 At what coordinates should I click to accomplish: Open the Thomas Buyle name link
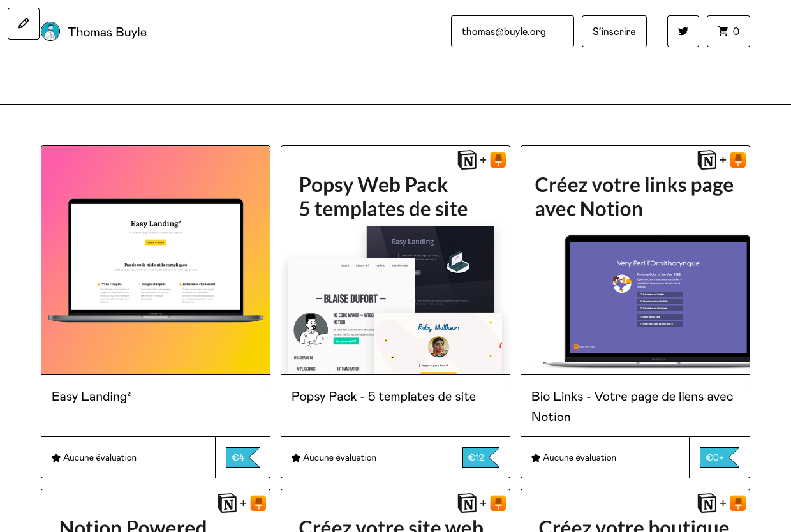click(107, 32)
